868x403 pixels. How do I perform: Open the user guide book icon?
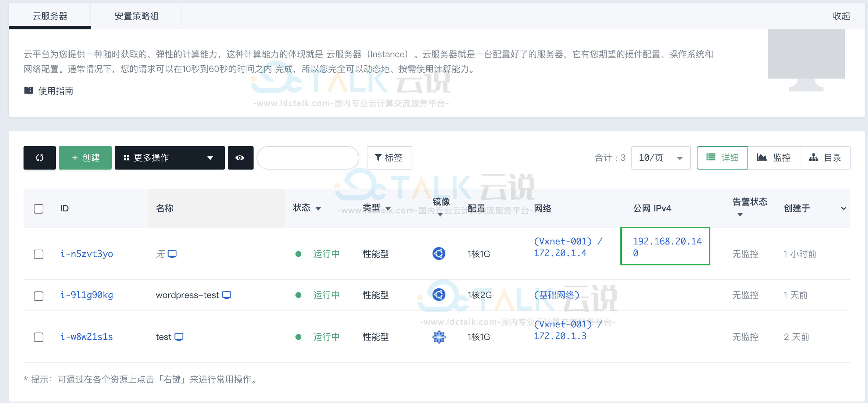29,90
